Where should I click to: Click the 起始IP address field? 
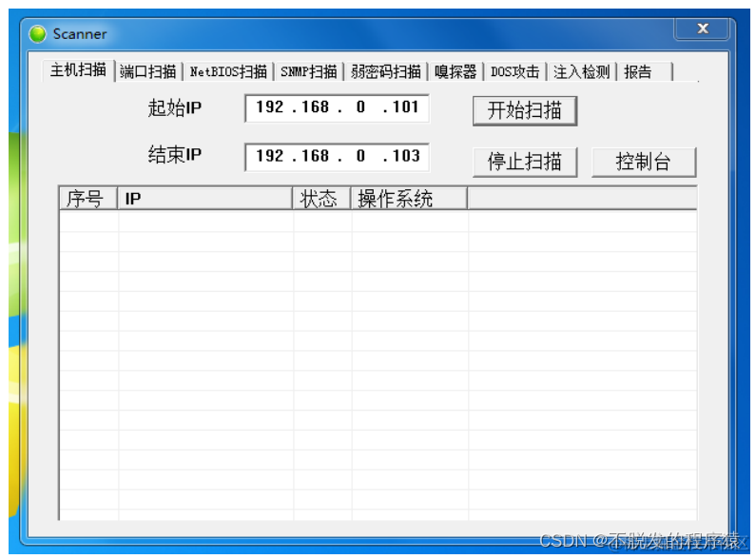(337, 108)
